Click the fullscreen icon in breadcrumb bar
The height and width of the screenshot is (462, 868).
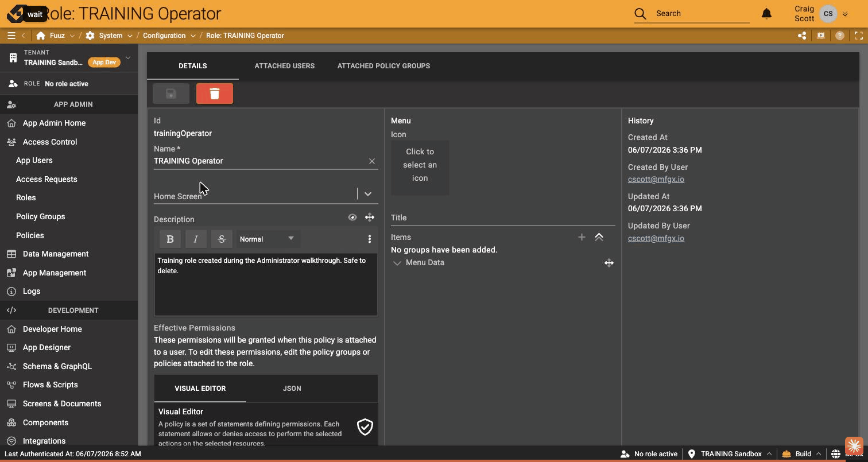(x=859, y=36)
